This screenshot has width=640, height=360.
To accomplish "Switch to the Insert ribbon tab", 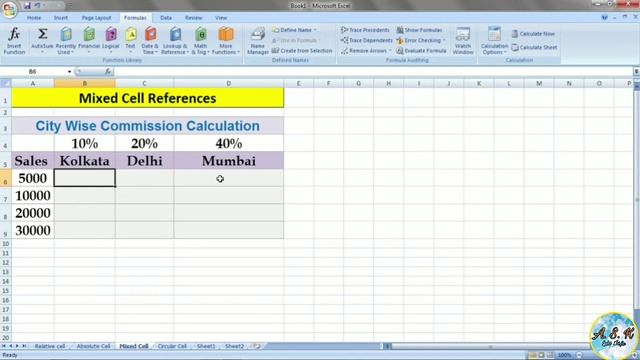I will coord(61,18).
